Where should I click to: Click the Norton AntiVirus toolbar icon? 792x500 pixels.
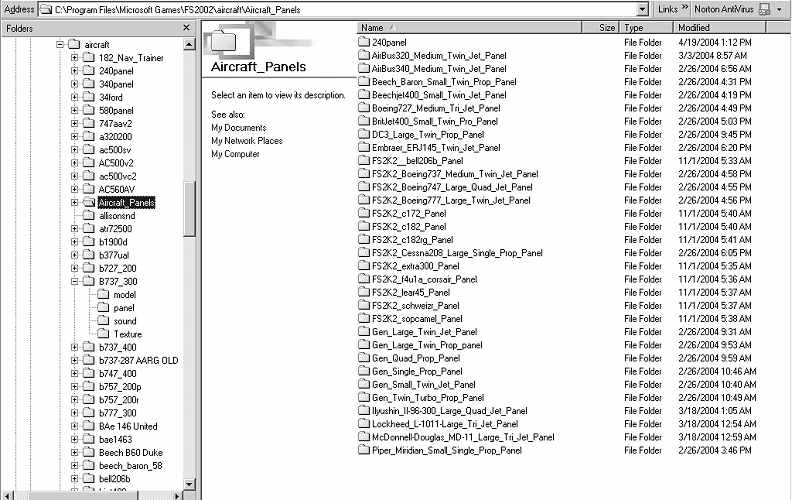point(765,10)
